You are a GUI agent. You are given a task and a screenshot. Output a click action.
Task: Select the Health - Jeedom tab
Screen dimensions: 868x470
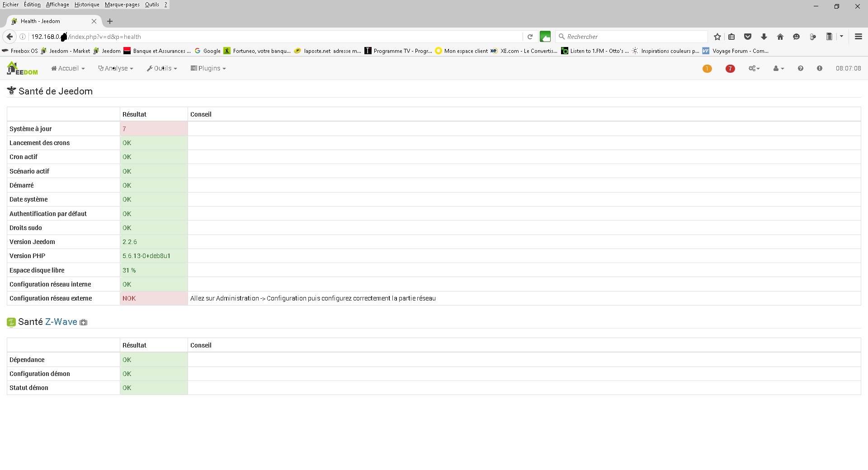pyautogui.click(x=53, y=21)
